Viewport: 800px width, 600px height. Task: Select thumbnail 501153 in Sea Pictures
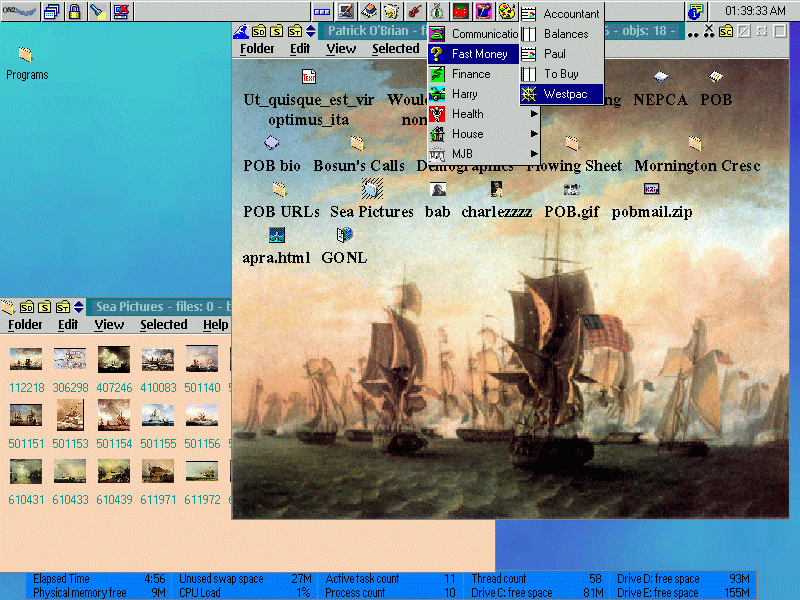point(70,415)
